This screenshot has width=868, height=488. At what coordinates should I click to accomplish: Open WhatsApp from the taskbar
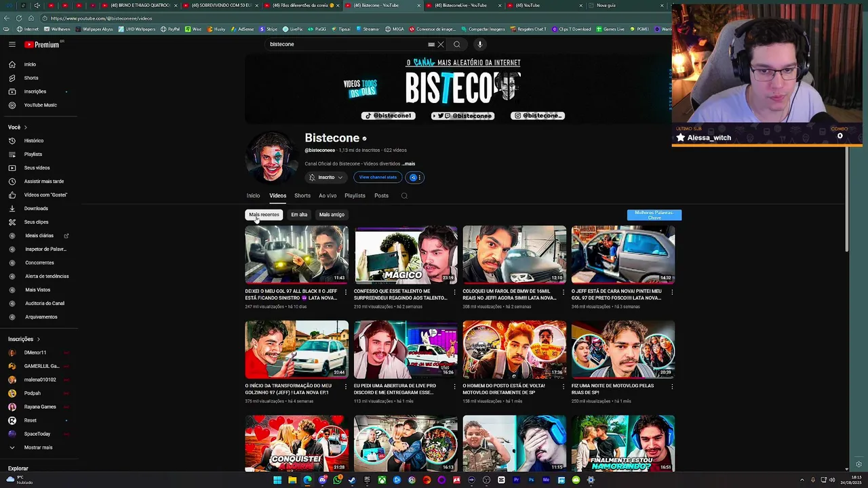point(337,480)
